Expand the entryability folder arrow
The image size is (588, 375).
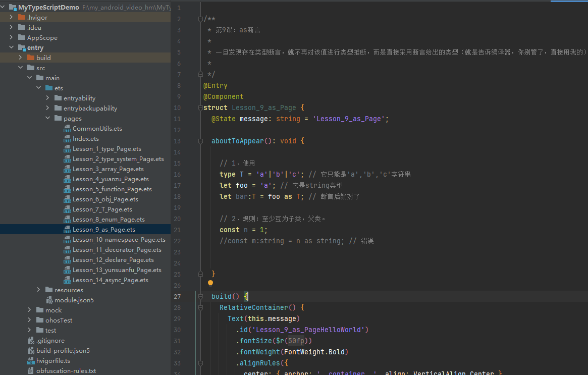[x=47, y=98]
